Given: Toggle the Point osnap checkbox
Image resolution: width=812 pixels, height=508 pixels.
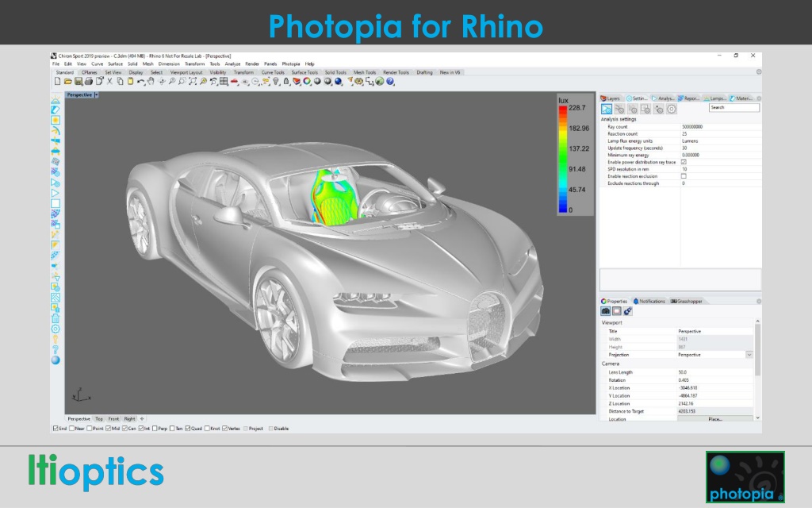Looking at the screenshot, I should 90,429.
